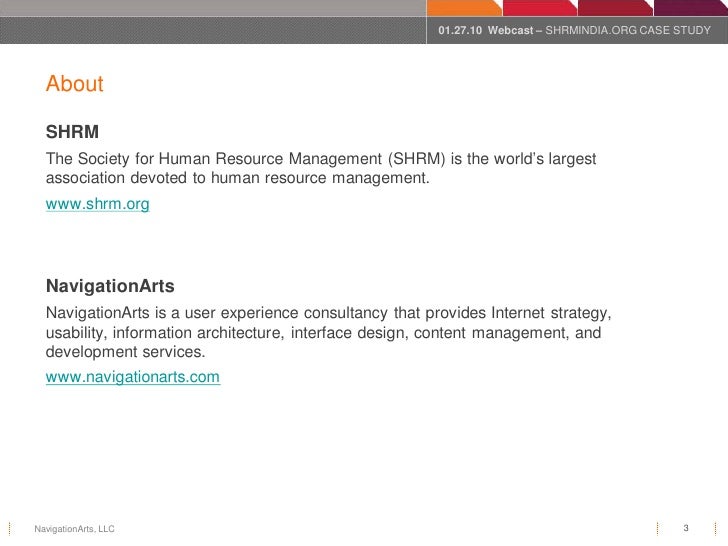Click the slide page number 3
The image size is (728, 546).
[x=686, y=528]
